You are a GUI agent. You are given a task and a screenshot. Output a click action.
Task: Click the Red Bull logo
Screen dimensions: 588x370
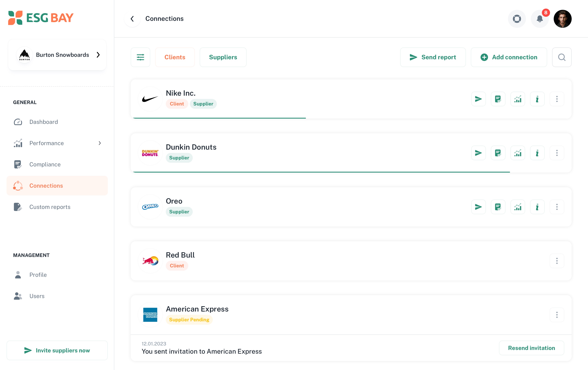click(x=150, y=261)
